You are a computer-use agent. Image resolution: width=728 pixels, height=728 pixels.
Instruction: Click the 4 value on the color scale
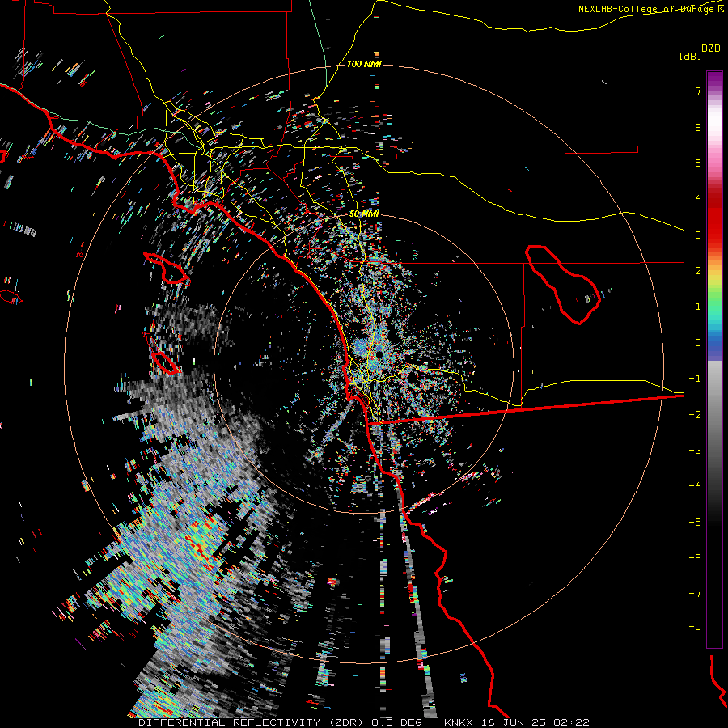[698, 199]
